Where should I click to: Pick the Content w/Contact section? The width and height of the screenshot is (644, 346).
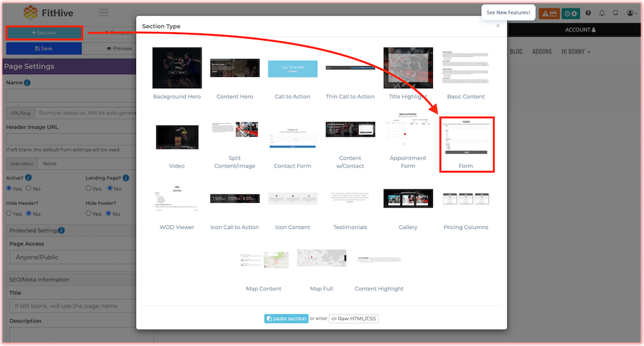(351, 129)
